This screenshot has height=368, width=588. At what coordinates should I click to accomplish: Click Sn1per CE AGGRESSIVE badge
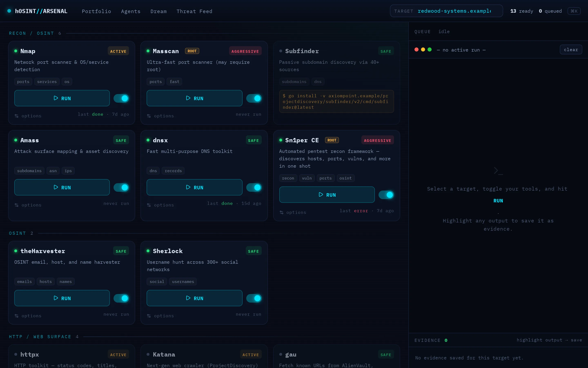pos(378,140)
